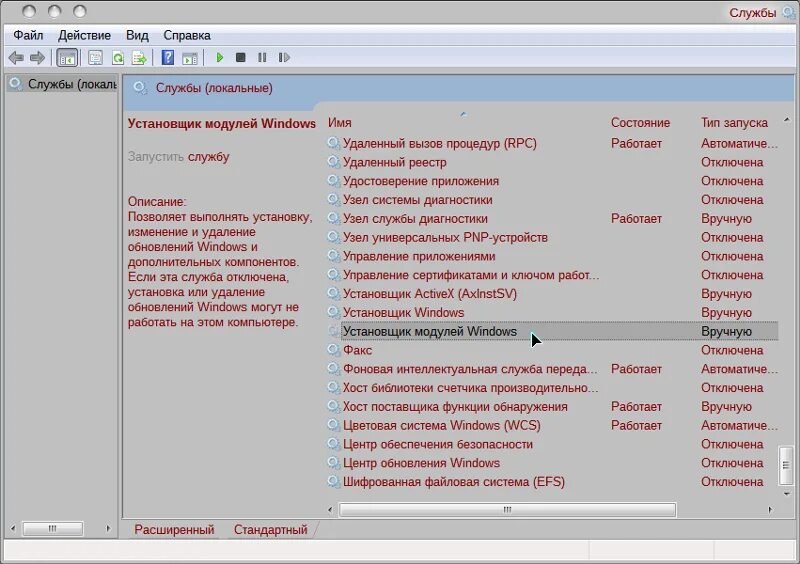Select the Факс service

(552, 351)
